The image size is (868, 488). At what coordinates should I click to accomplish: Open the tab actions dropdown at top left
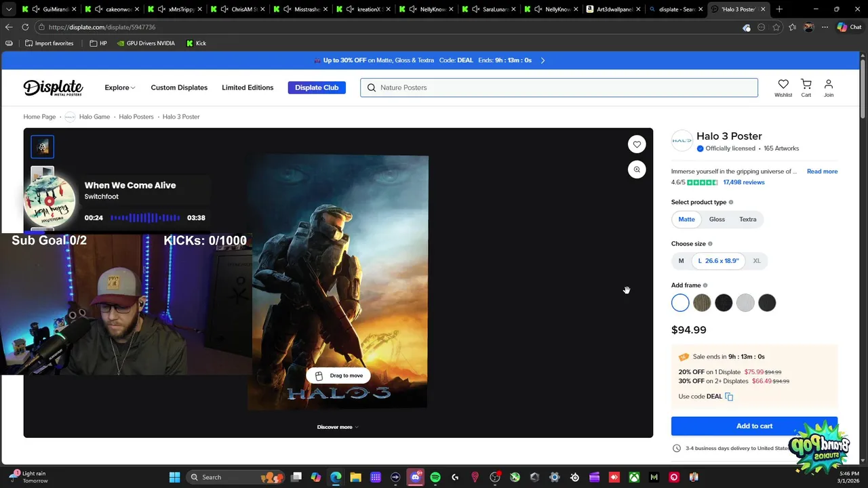coord(9,9)
